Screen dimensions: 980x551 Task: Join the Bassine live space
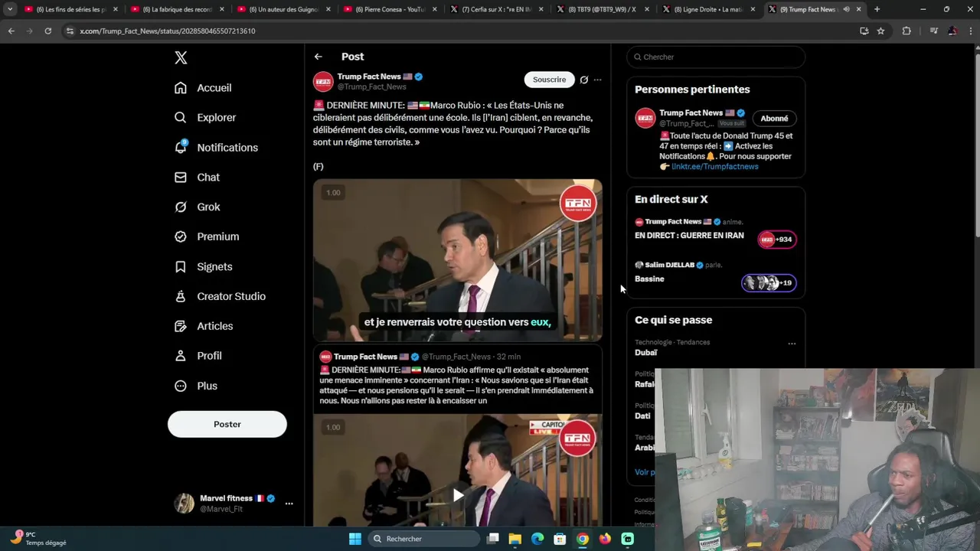click(649, 279)
